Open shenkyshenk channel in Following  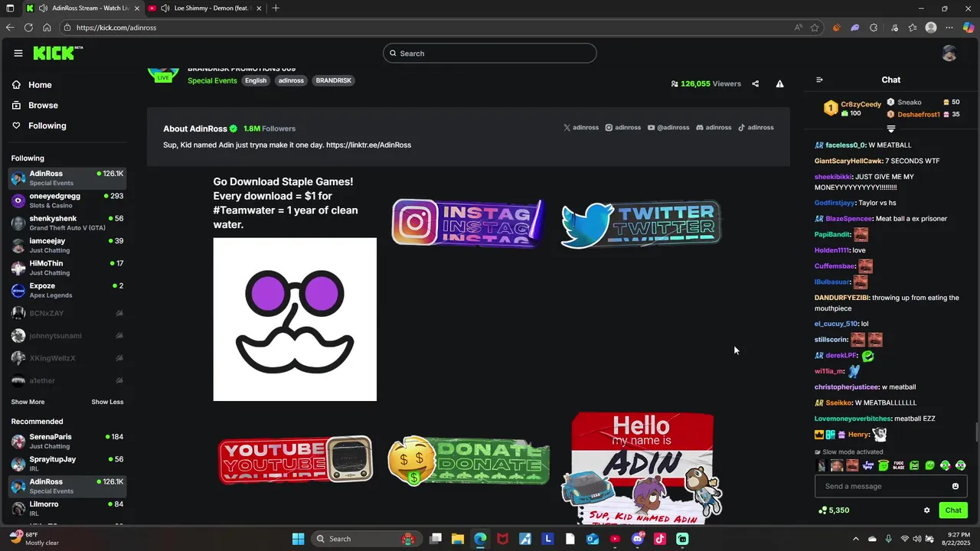pos(67,223)
